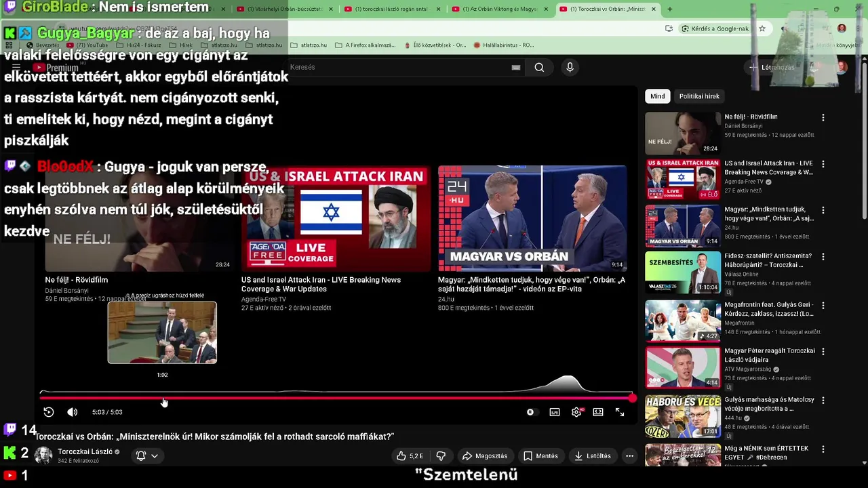Focus the Keresés search field

point(400,67)
